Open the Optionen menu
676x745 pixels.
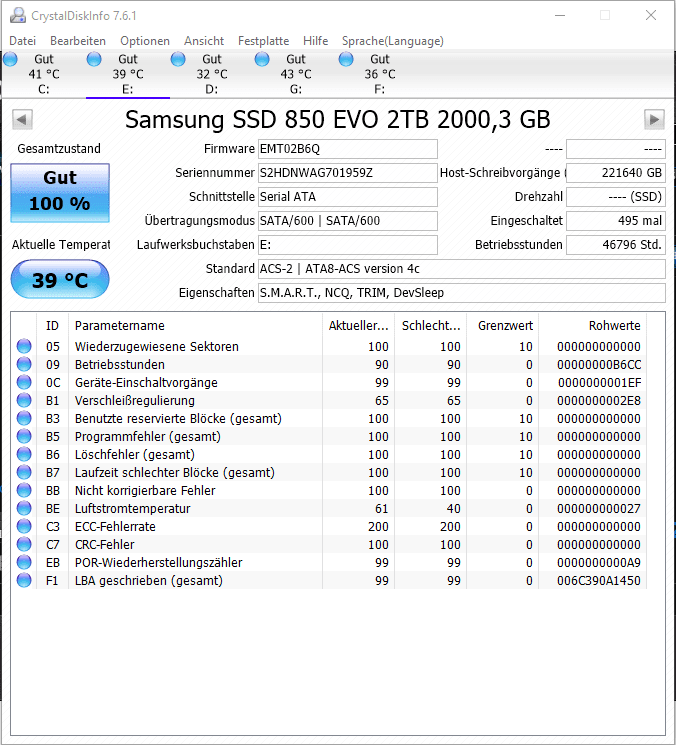[144, 41]
